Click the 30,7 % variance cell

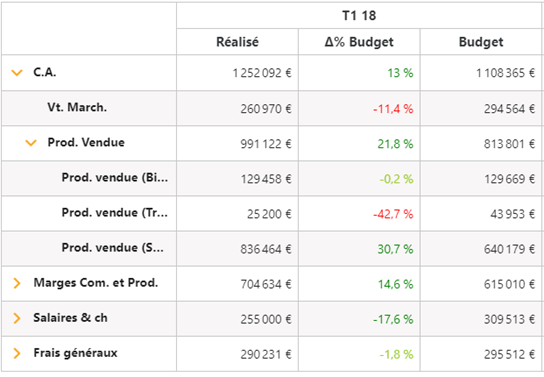coord(395,249)
